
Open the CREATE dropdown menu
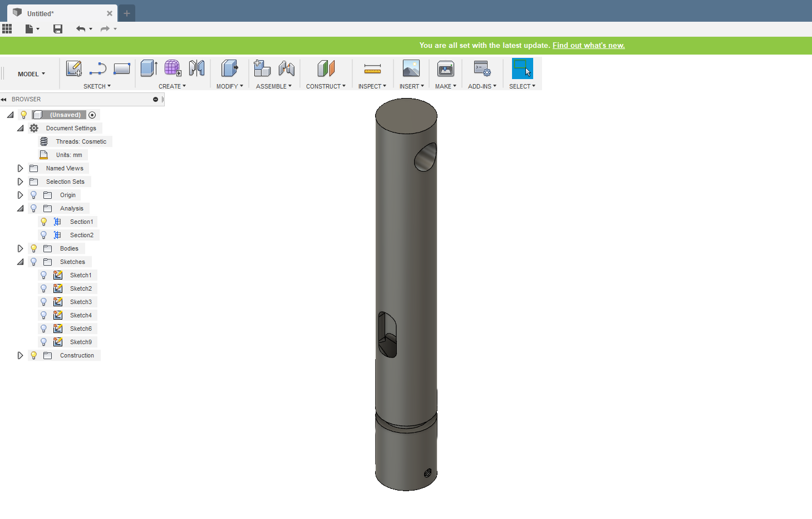tap(172, 86)
